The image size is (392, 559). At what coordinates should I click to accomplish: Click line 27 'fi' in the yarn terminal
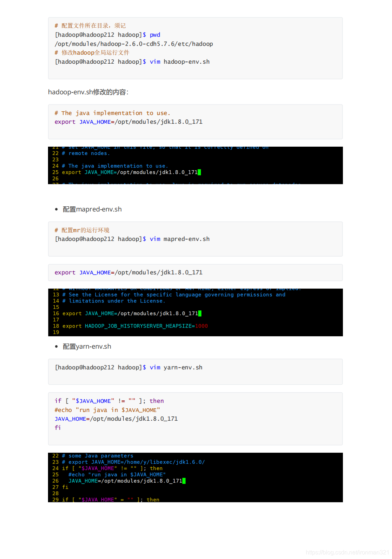coord(60,487)
